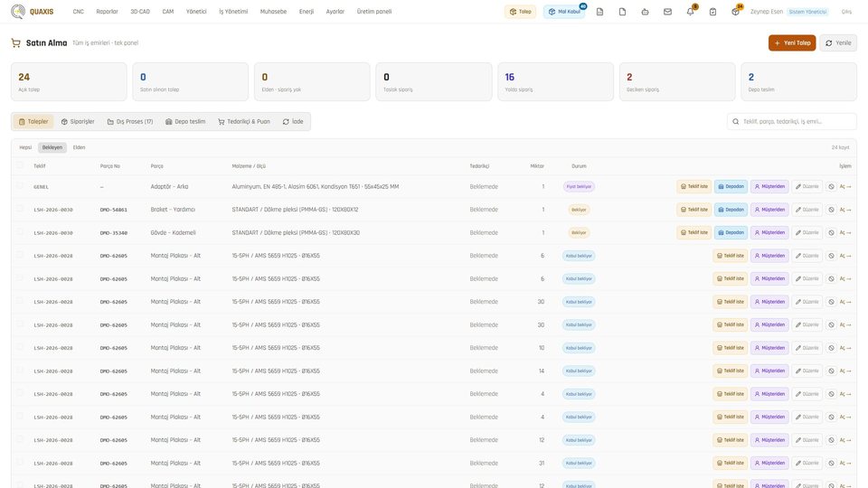
Task: Click Teklif iste in the quantity 14 row
Action: [731, 371]
